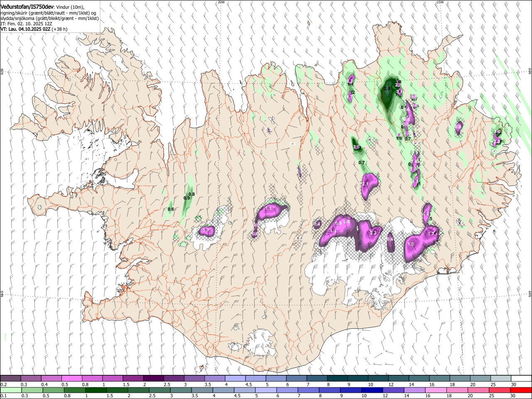Pick the light pink 16 rain scale swatch

click(x=436, y=389)
